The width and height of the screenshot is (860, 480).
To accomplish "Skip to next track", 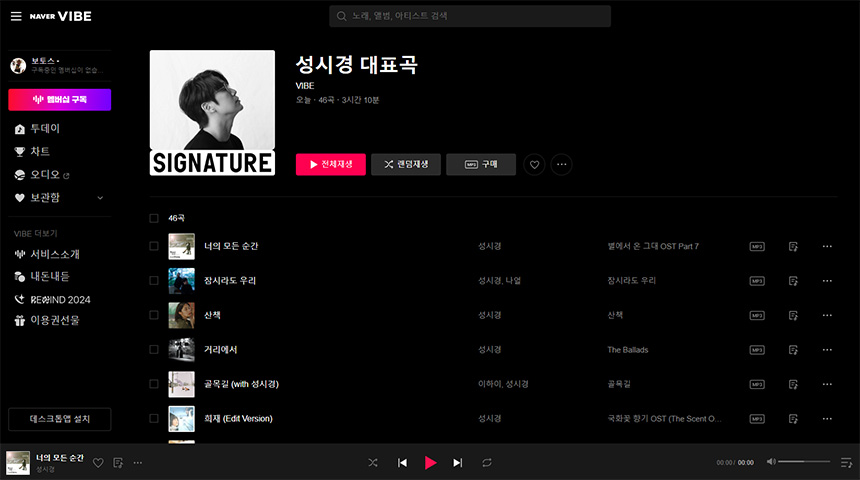I will click(457, 463).
